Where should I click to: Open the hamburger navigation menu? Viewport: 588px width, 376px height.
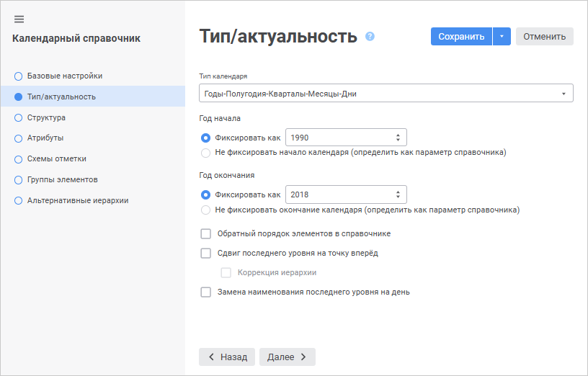tap(19, 19)
